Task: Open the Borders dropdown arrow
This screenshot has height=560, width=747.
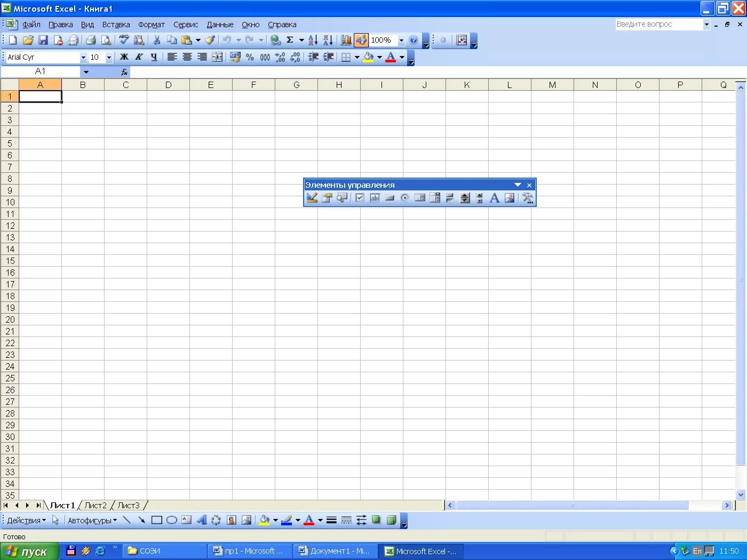Action: coord(357,57)
